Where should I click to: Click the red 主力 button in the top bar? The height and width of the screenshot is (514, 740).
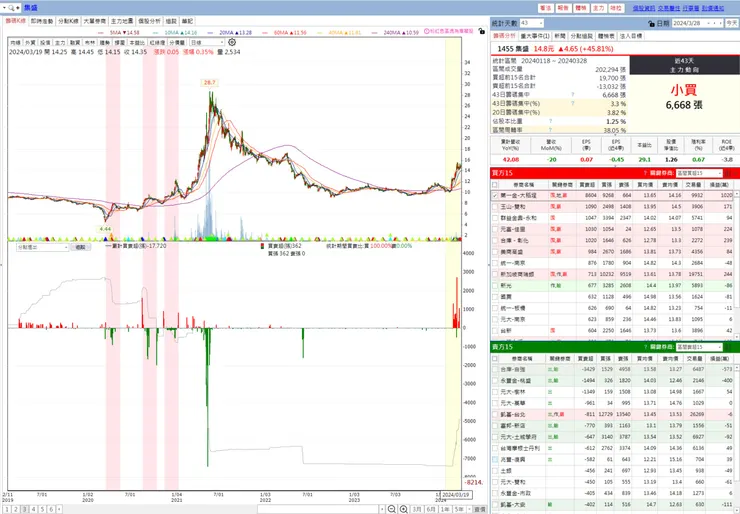click(598, 8)
